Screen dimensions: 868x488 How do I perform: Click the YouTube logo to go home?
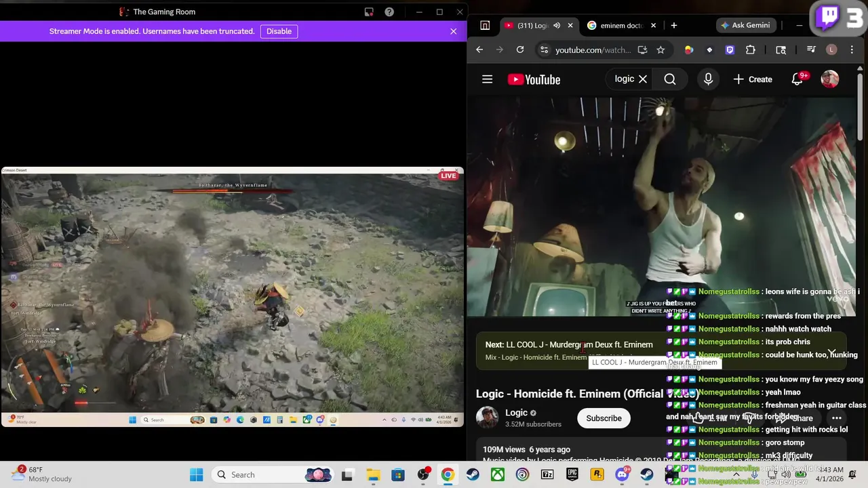pyautogui.click(x=534, y=79)
